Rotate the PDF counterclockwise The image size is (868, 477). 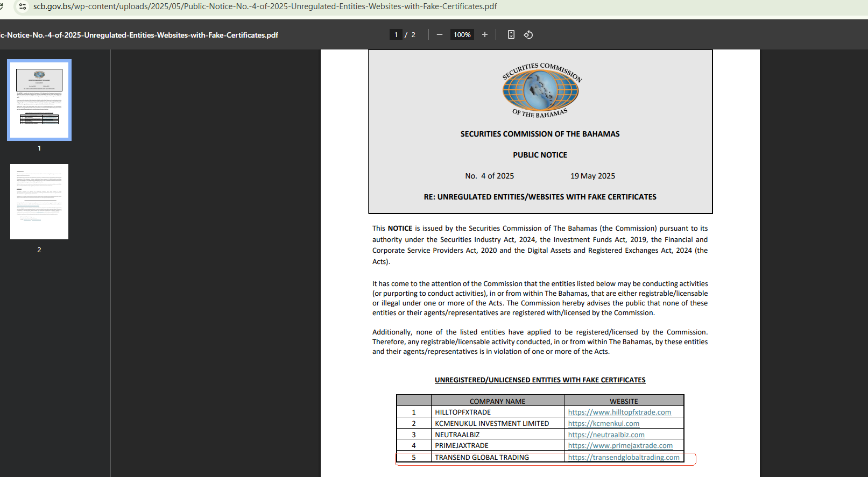(528, 34)
